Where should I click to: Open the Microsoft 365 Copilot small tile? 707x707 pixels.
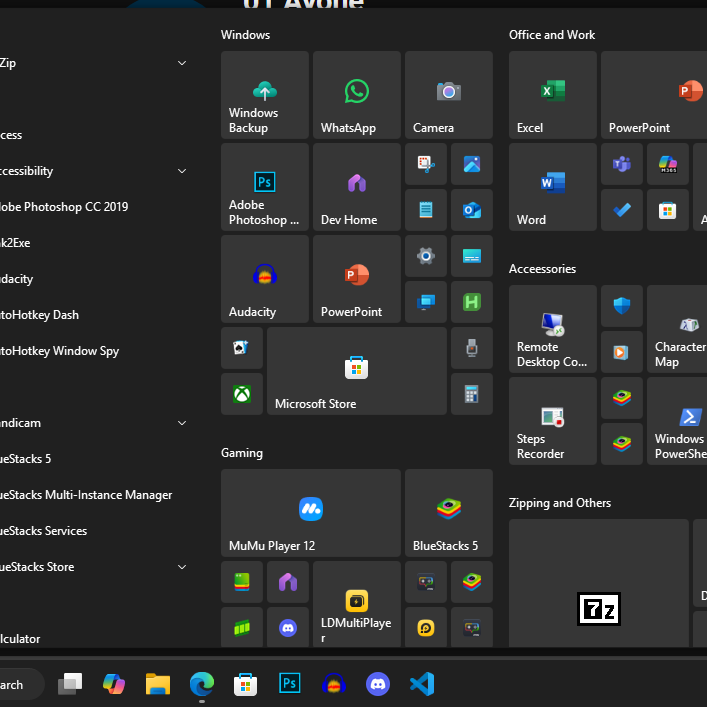coord(668,164)
